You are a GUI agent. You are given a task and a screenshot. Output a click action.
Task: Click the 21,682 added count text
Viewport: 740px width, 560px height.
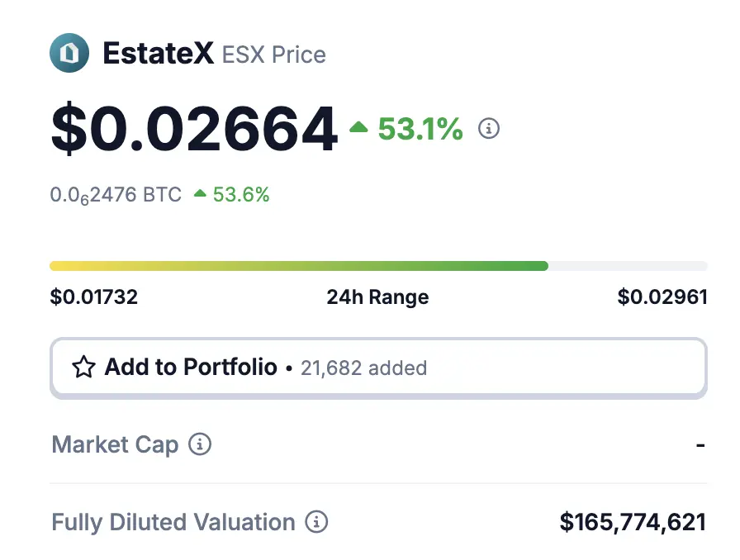[364, 368]
